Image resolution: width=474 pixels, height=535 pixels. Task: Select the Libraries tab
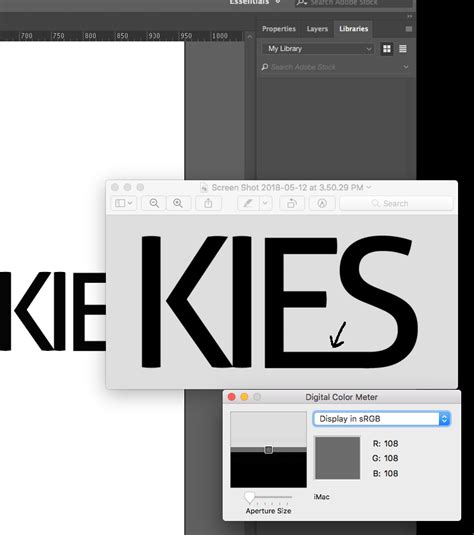tap(354, 29)
